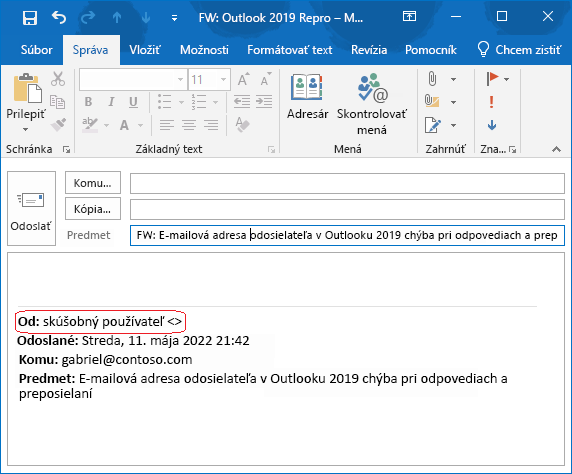Align text left
Viewport: 572px width, 474px height.
pos(167,125)
